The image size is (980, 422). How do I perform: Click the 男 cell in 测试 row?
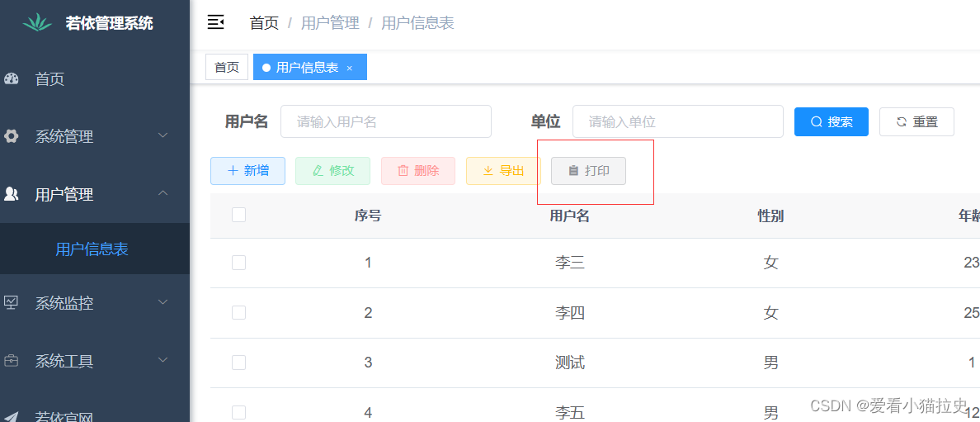coord(770,363)
